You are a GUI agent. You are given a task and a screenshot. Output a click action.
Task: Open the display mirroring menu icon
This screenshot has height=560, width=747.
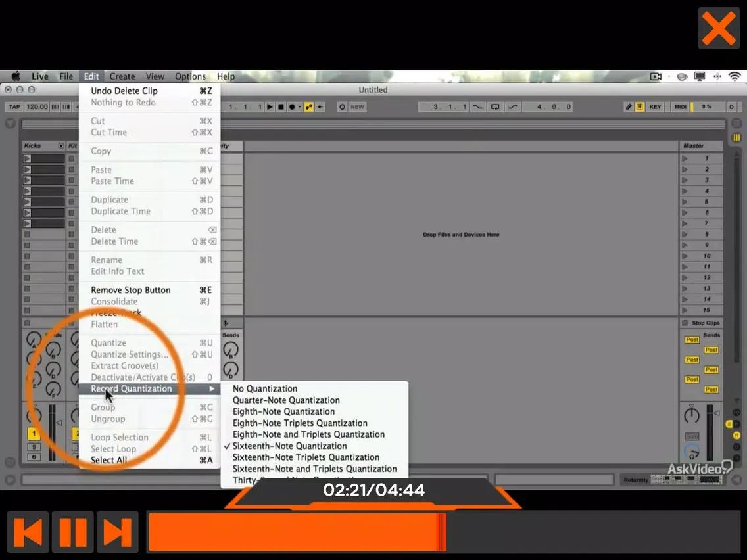pyautogui.click(x=700, y=76)
